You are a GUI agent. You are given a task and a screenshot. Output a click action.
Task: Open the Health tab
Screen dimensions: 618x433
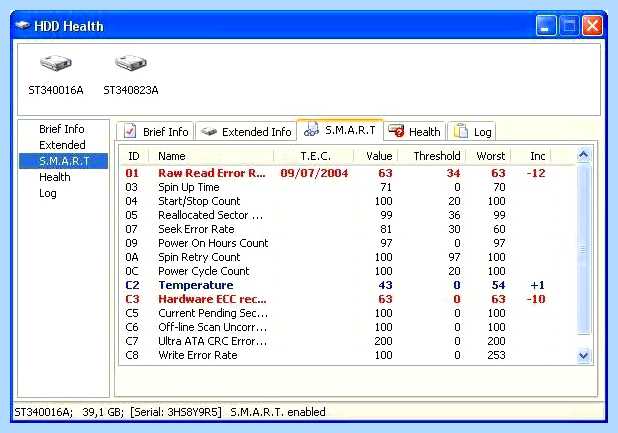[x=414, y=132]
